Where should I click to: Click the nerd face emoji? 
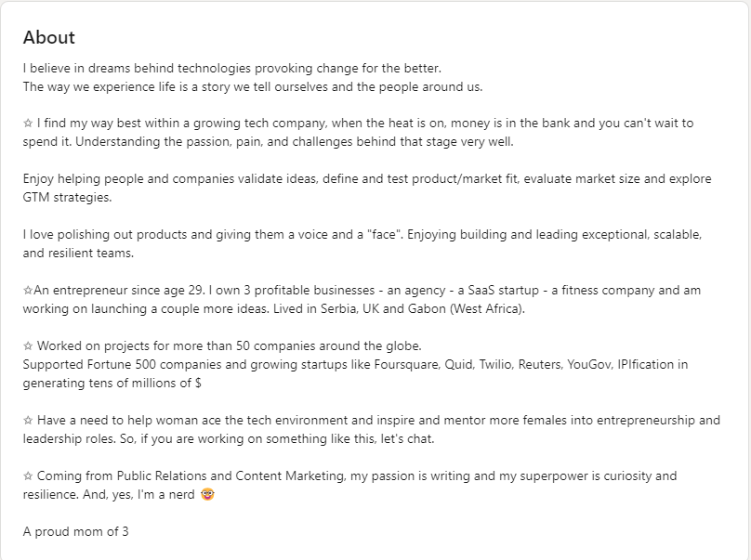coord(207,494)
